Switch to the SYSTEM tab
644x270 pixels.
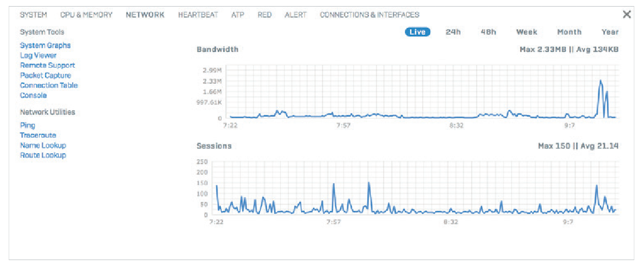point(33,15)
